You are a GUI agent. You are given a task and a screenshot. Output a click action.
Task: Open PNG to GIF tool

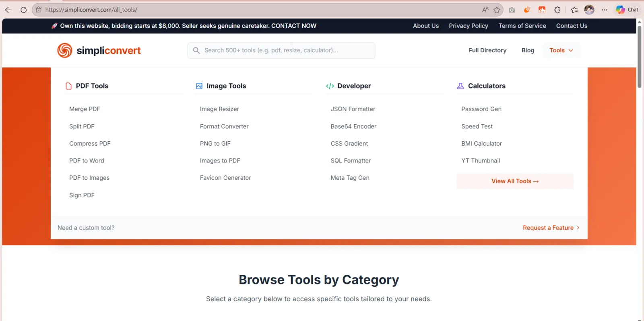pos(215,144)
